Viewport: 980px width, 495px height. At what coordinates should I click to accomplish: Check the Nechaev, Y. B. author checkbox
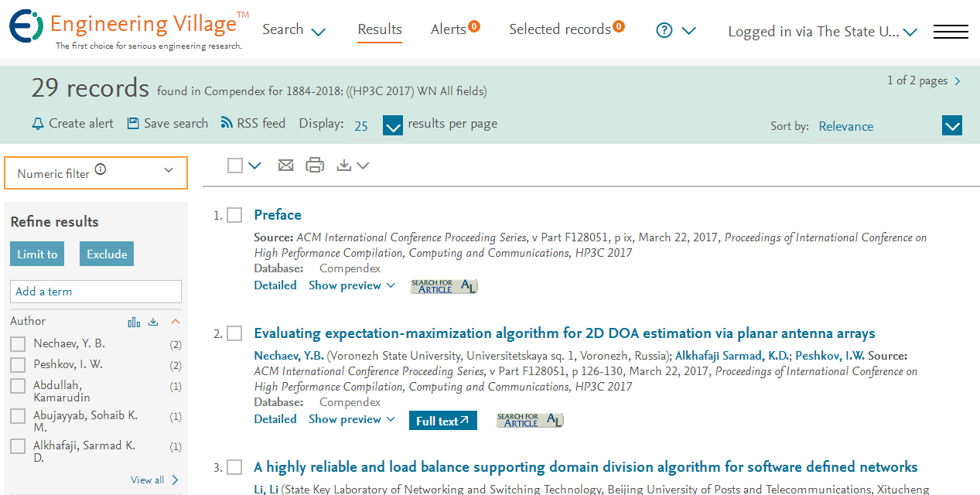coord(18,344)
